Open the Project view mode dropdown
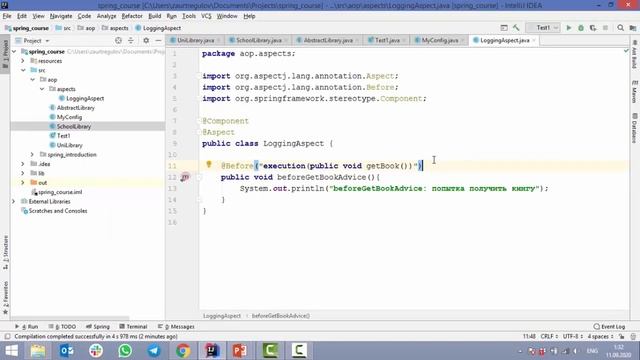This screenshot has height=360, width=640. coord(33,41)
